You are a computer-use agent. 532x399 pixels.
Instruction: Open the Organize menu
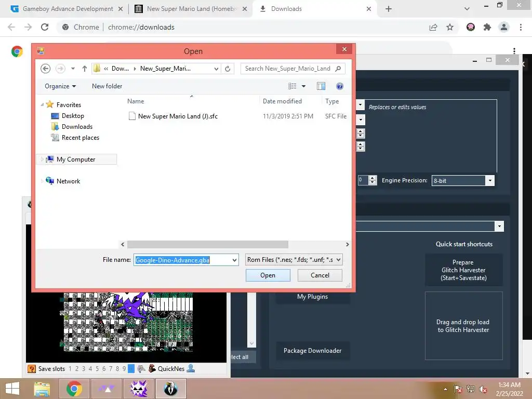[60, 86]
